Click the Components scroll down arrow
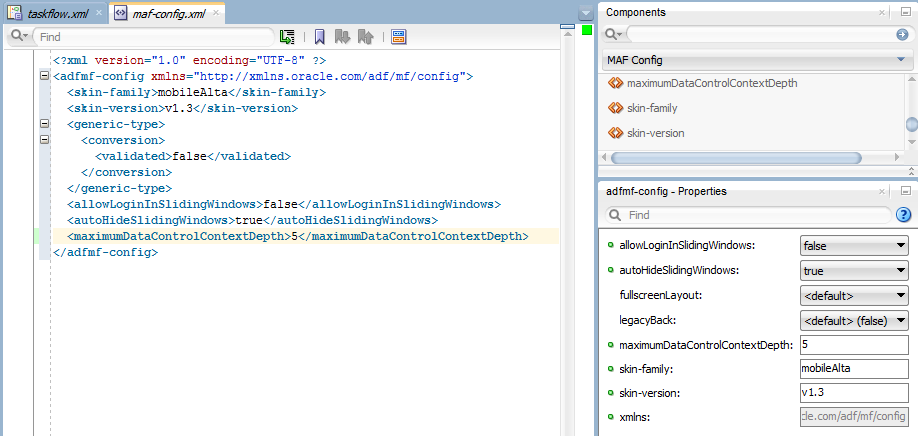Screen dimensions: 918x436 coord(911,142)
